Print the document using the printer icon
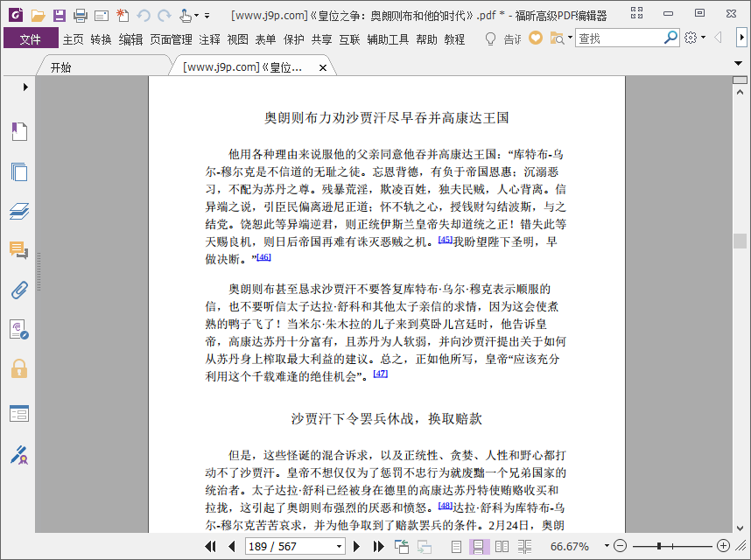 pos(81,16)
